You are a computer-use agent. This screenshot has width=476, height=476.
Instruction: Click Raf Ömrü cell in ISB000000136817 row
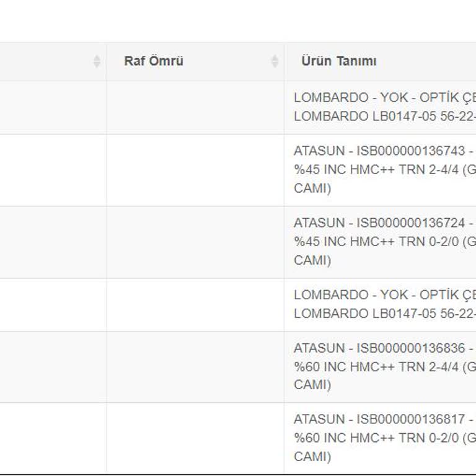195,438
